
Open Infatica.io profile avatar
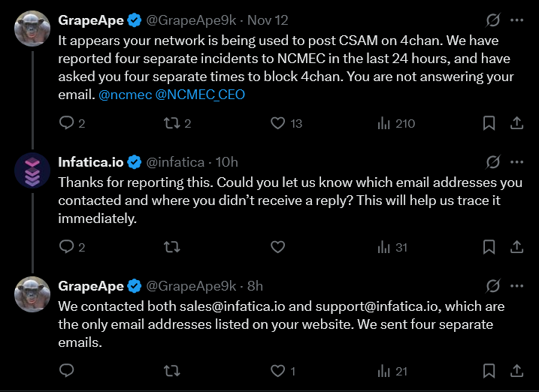pyautogui.click(x=32, y=172)
